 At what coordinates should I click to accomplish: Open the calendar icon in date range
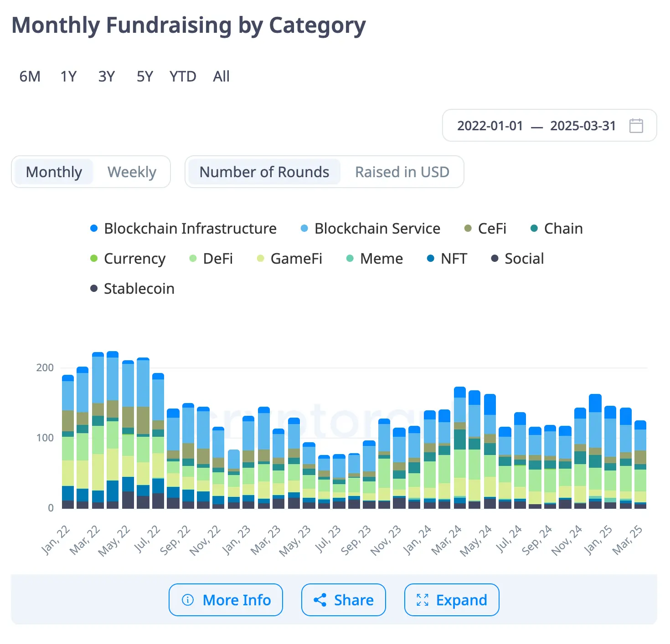tap(636, 126)
